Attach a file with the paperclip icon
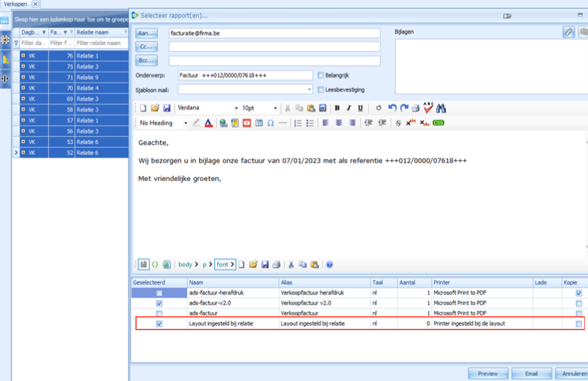The height and width of the screenshot is (381, 588). (568, 32)
